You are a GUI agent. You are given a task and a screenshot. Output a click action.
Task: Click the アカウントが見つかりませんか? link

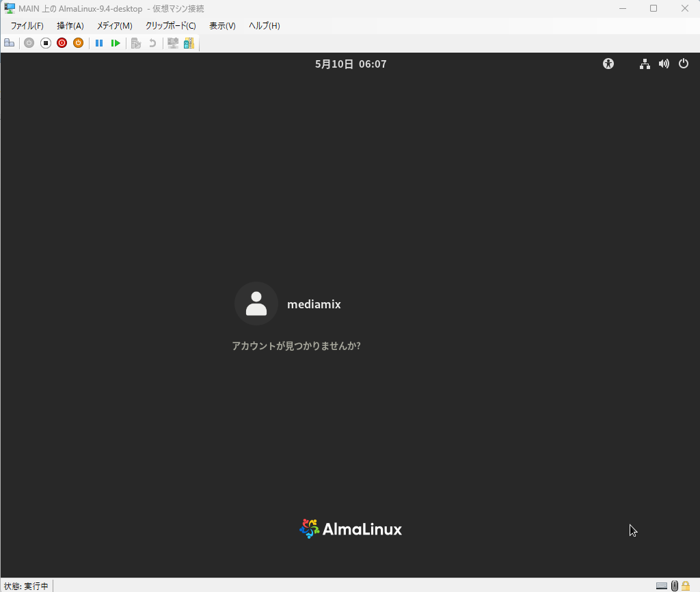(x=296, y=346)
